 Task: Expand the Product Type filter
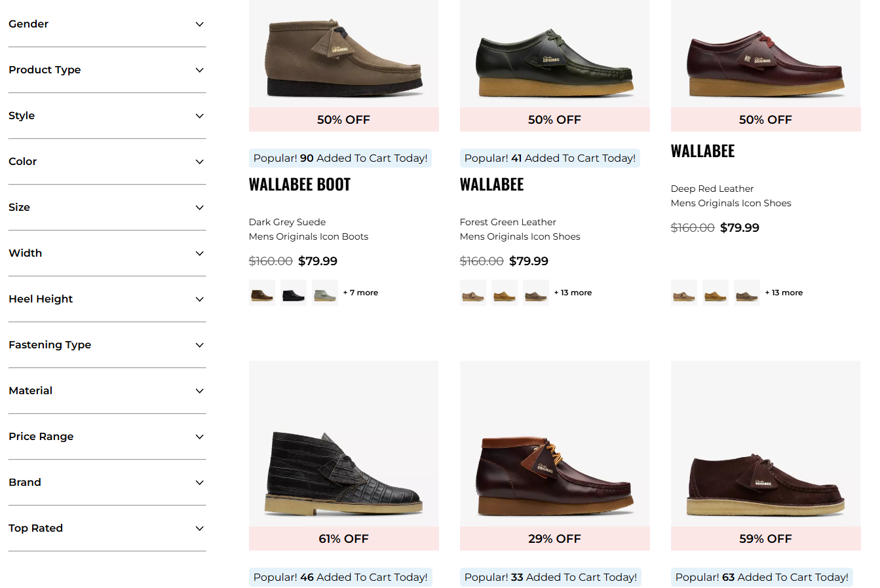click(x=107, y=70)
